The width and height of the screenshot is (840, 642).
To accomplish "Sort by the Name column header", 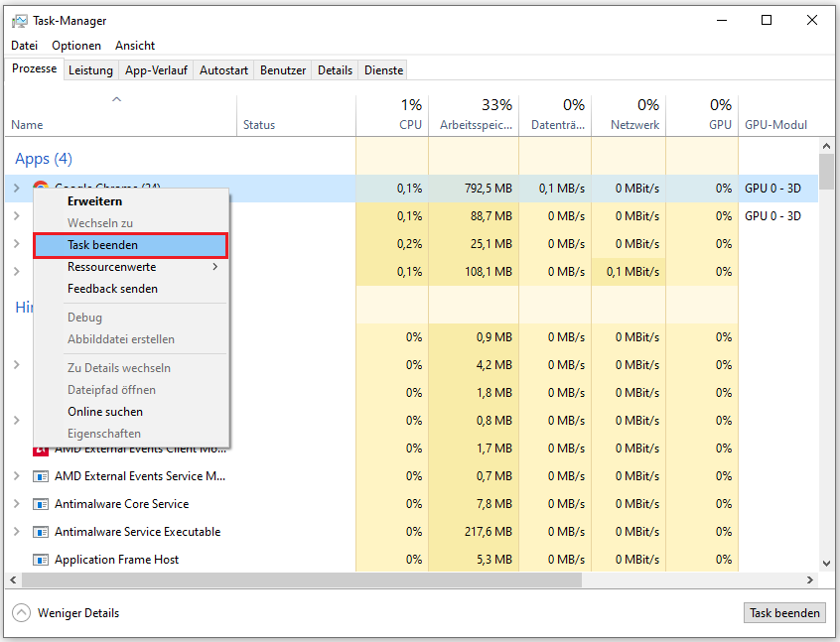I will (121, 116).
